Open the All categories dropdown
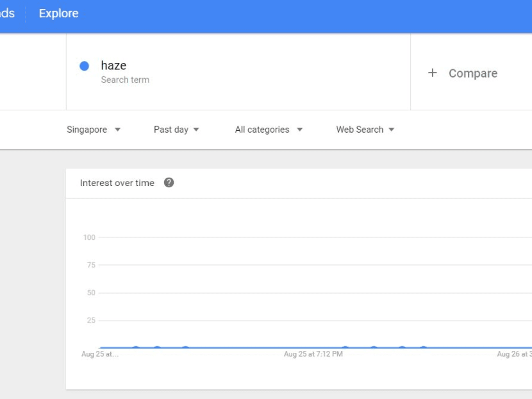 pos(269,130)
